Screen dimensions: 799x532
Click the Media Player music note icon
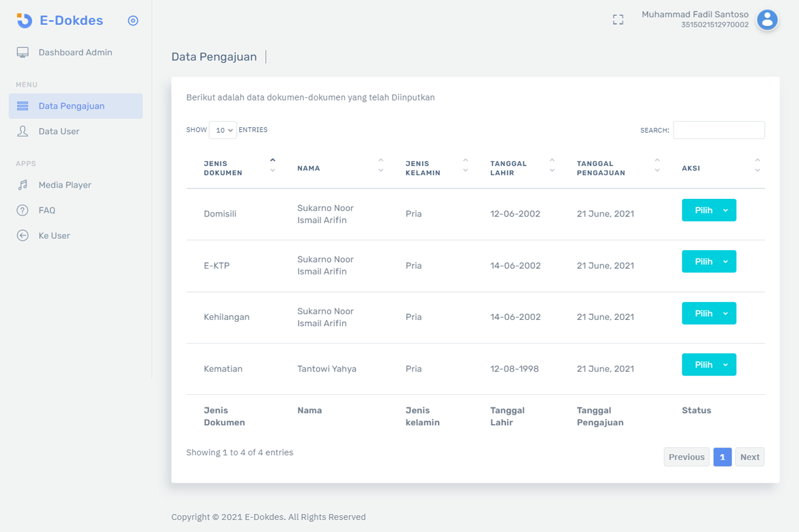coord(22,185)
